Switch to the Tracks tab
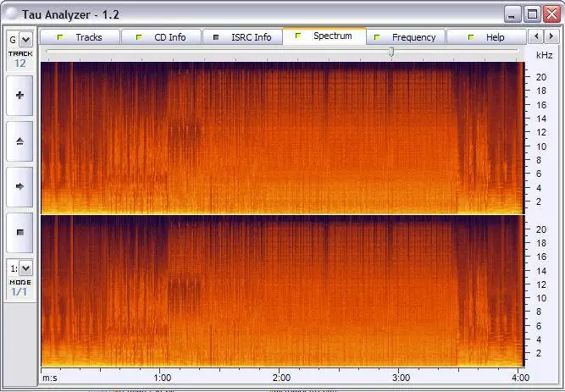Viewport: 565px width, 392px height. 80,37
